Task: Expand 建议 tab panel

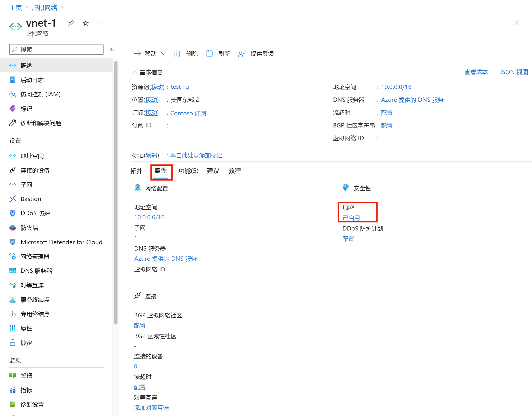Action: point(212,171)
